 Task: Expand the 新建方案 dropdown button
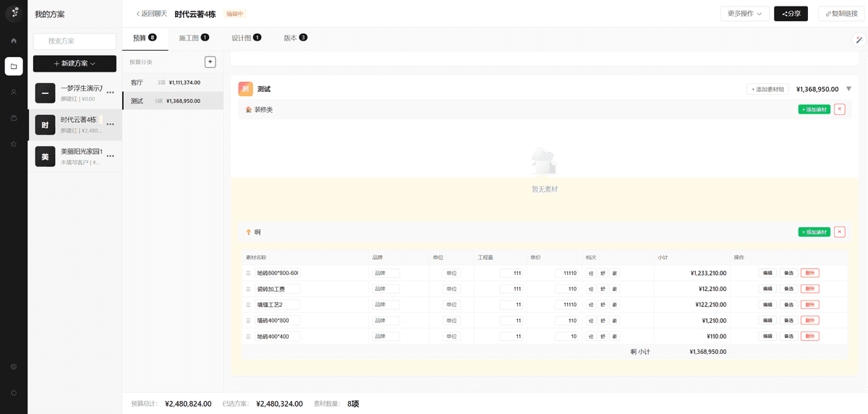pos(75,64)
